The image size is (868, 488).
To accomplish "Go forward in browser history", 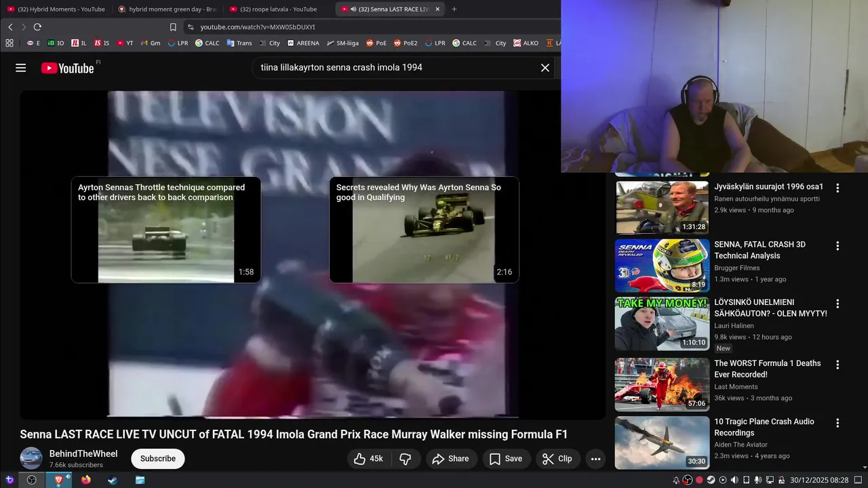I will (24, 27).
